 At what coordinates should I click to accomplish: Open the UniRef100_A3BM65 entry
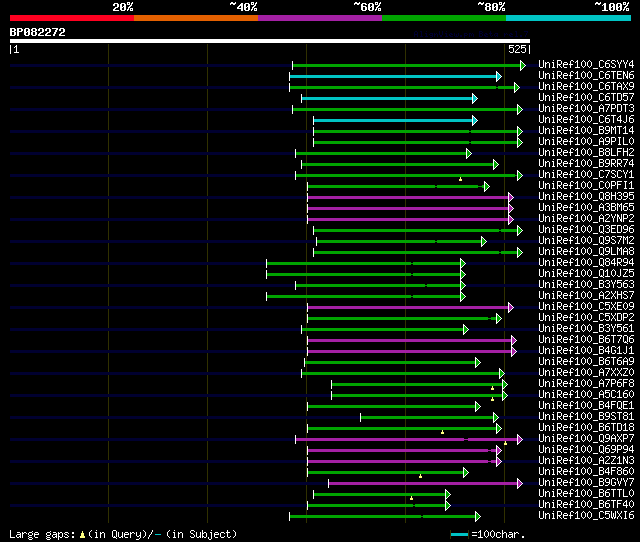(x=586, y=208)
